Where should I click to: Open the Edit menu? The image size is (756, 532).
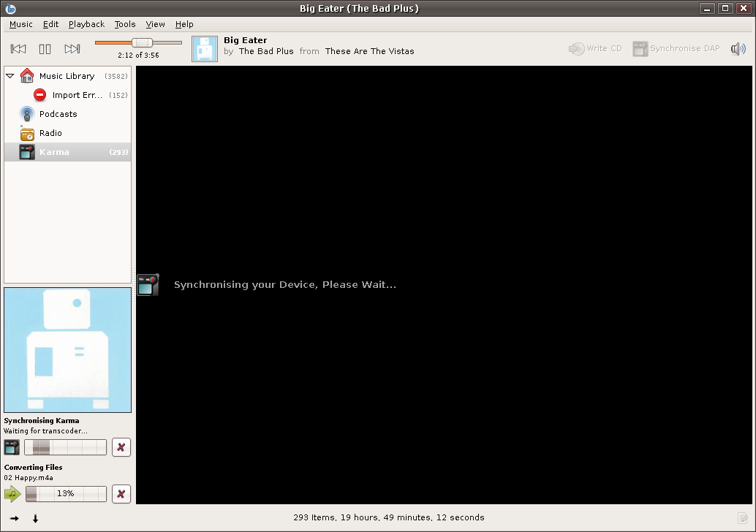tap(50, 24)
